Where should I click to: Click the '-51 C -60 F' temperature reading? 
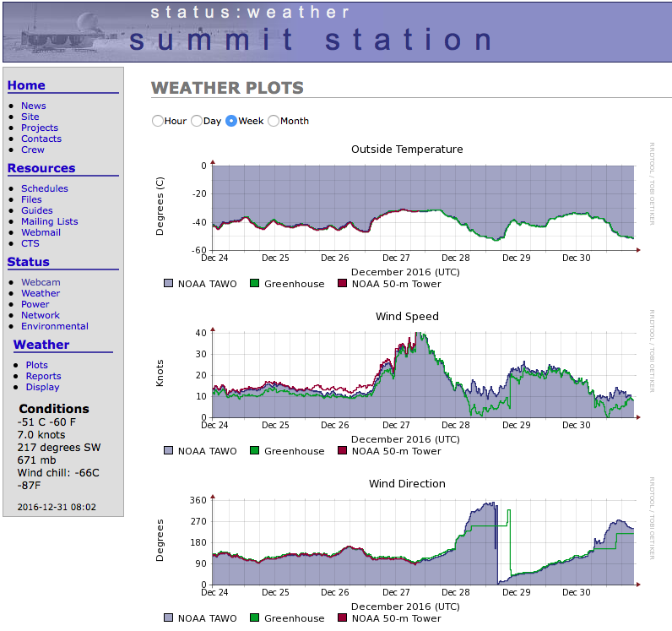pos(46,422)
